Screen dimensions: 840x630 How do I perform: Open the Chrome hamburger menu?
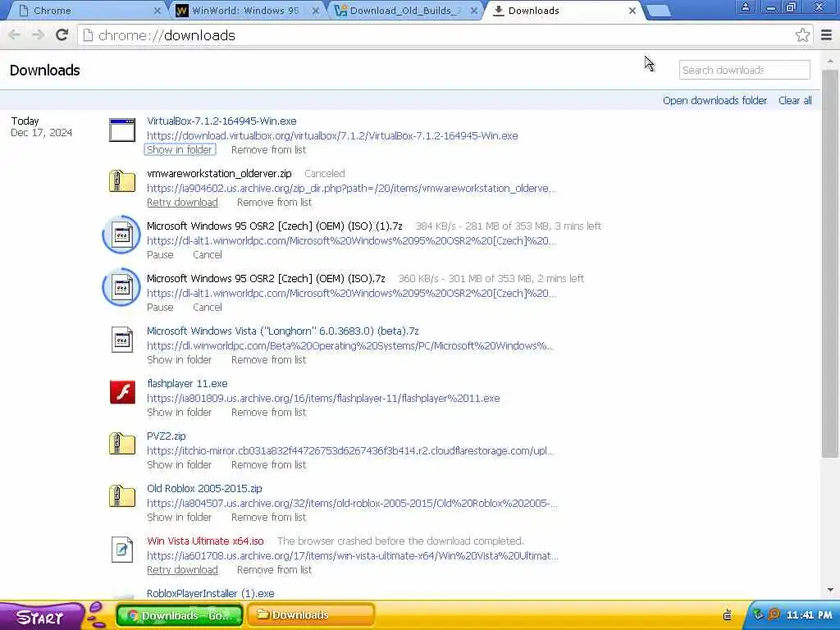point(827,35)
